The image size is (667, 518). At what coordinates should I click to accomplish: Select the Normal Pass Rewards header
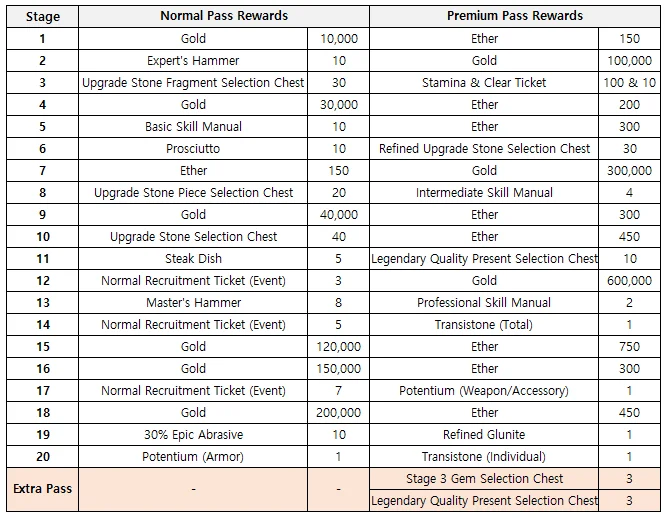224,16
